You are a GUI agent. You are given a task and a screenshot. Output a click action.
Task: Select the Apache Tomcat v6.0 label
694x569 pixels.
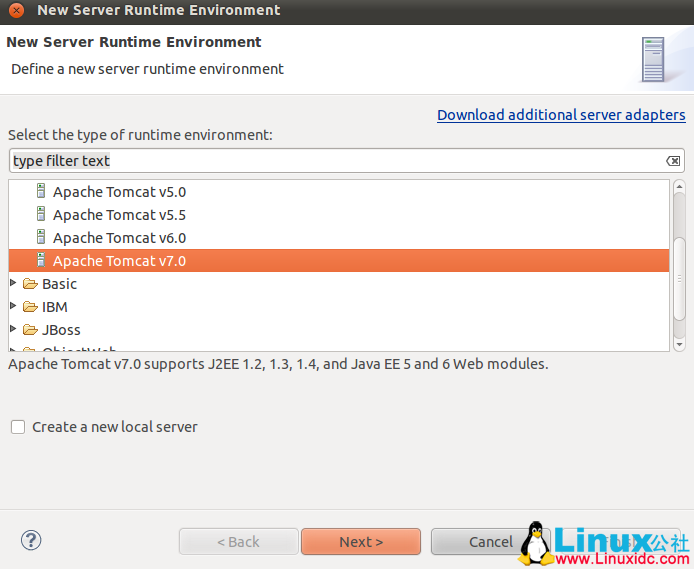[119, 238]
